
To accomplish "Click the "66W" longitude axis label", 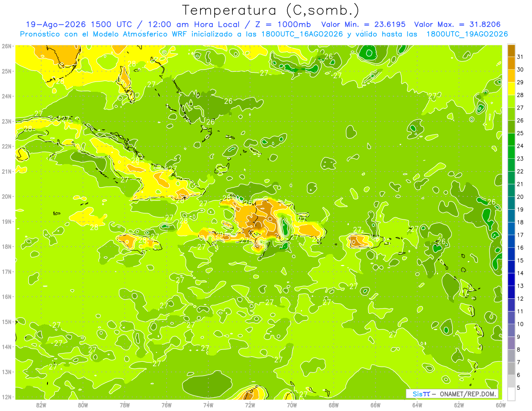I will click(376, 405).
